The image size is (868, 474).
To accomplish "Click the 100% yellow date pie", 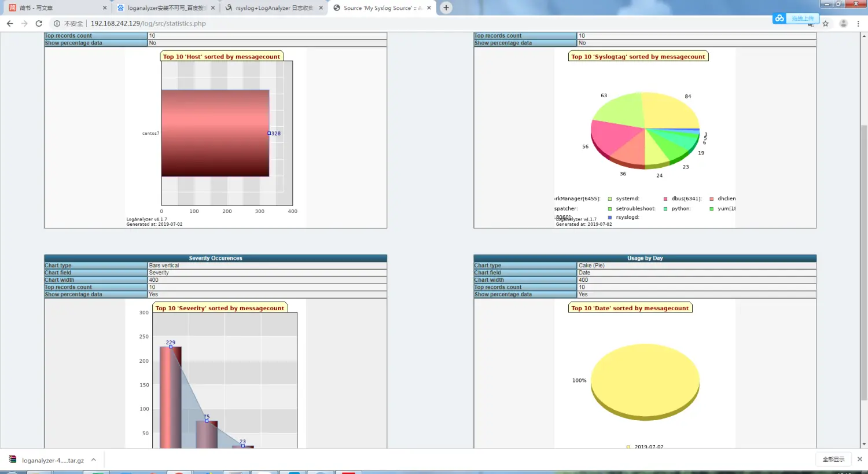I will 645,381.
